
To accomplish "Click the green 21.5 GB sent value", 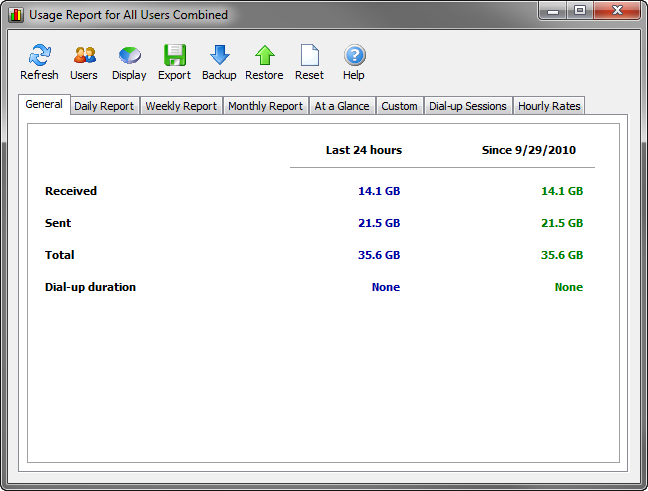I will point(562,223).
